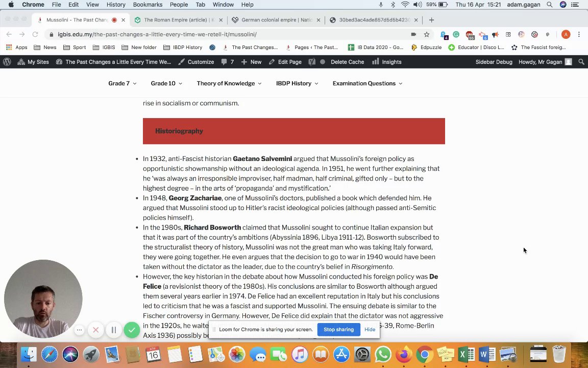Open Finder from the Dock
The height and width of the screenshot is (368, 588).
pyautogui.click(x=29, y=354)
